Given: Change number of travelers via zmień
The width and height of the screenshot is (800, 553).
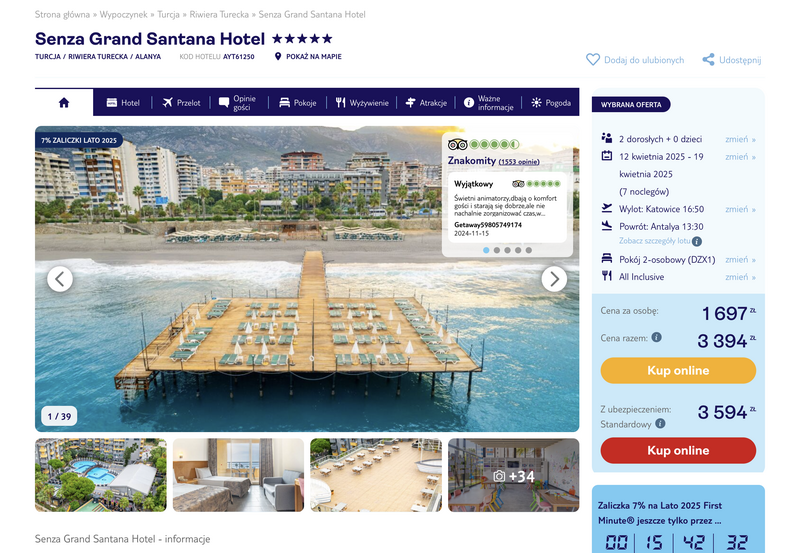Looking at the screenshot, I should (740, 139).
